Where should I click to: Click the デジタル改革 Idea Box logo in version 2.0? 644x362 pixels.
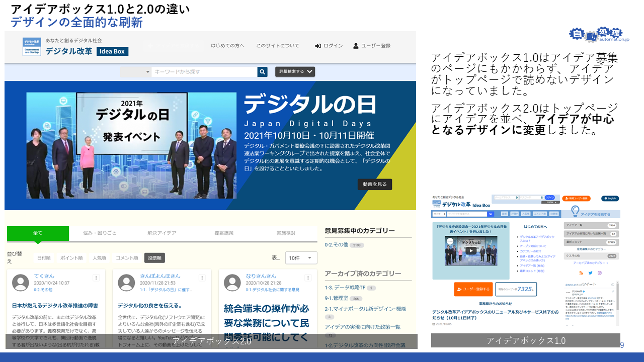click(x=75, y=47)
